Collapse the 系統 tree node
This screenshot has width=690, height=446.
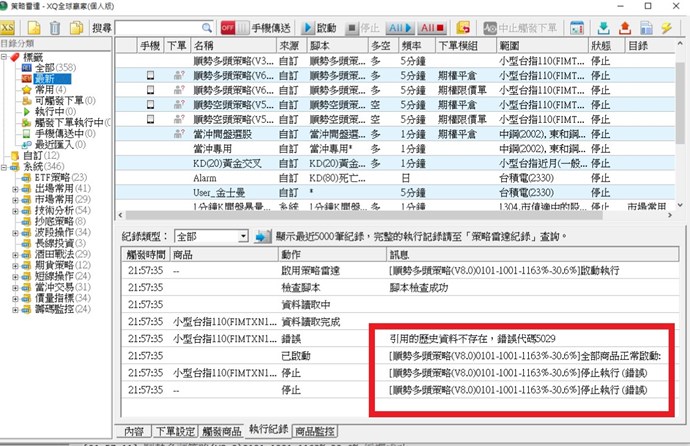[x=5, y=167]
